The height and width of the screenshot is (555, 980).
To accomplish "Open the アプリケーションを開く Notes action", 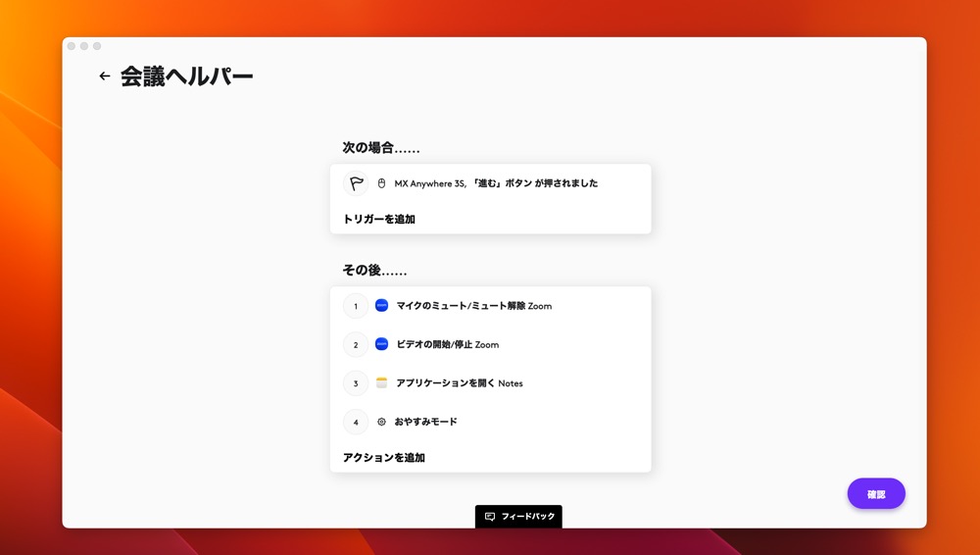I will point(459,383).
